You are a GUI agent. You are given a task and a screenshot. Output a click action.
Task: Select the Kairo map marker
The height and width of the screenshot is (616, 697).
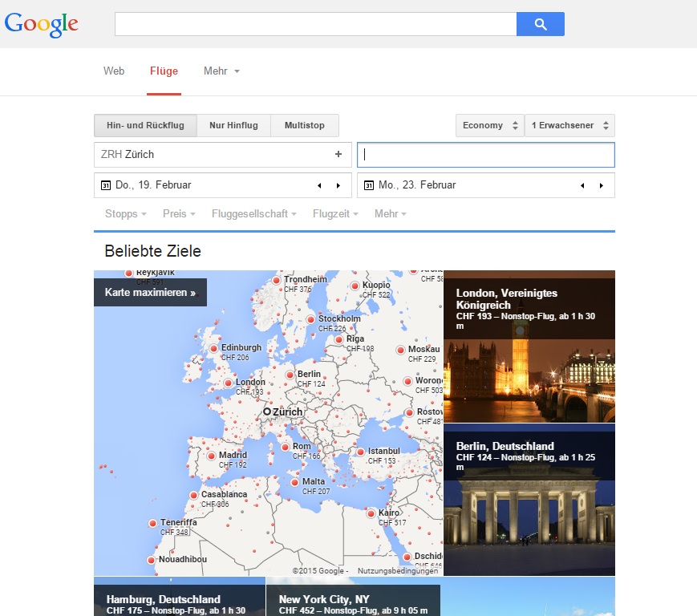pos(371,513)
